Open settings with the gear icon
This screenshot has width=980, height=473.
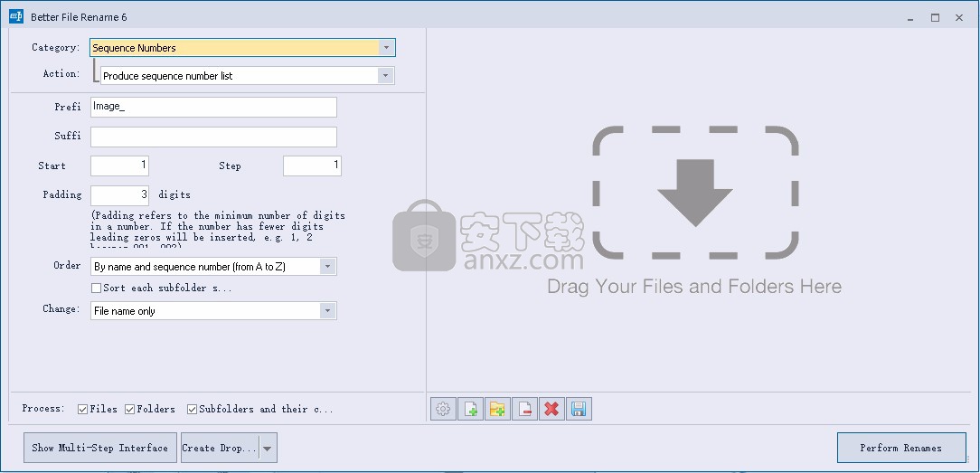click(443, 409)
